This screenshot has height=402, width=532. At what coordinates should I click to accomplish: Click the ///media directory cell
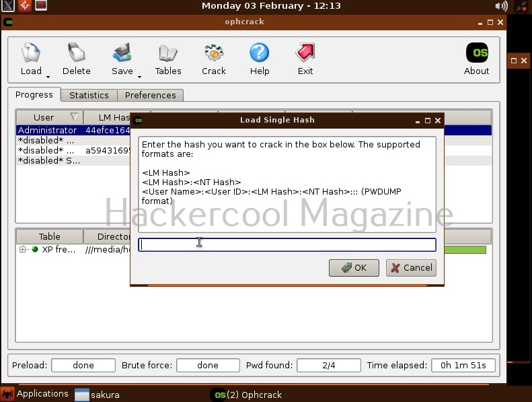[x=108, y=250]
